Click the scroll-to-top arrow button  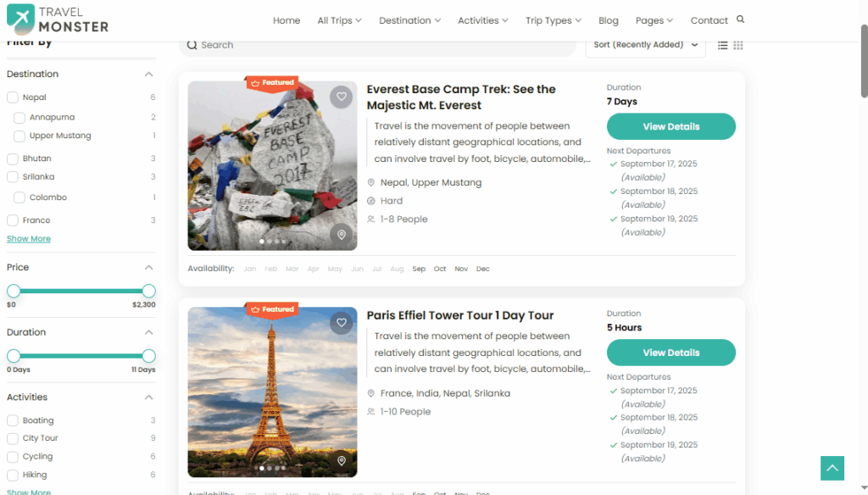[832, 468]
